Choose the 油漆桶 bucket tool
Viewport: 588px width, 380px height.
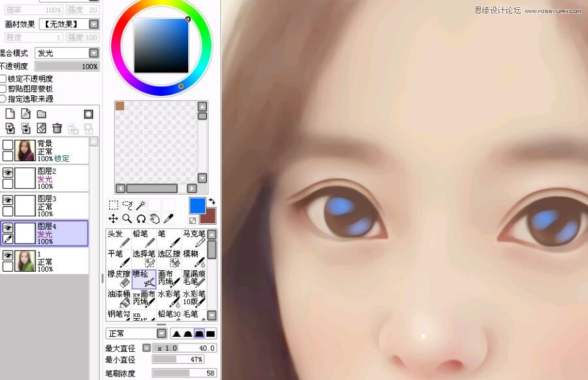tap(118, 298)
